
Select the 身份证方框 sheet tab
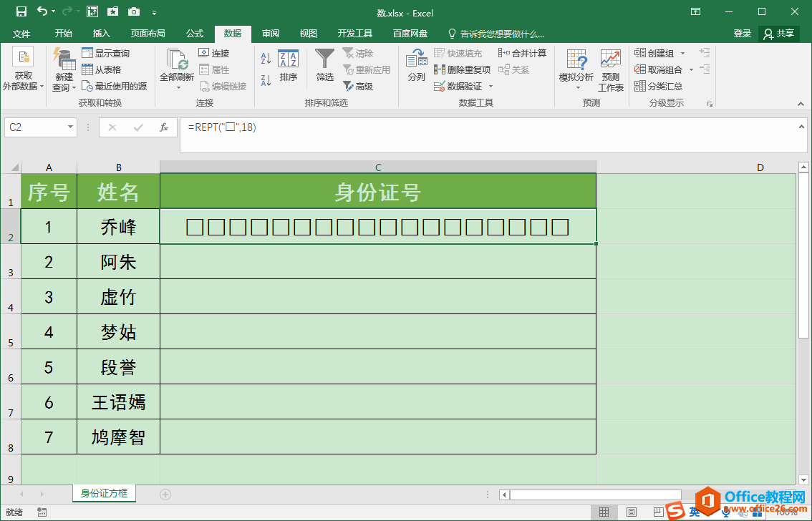pyautogui.click(x=104, y=494)
